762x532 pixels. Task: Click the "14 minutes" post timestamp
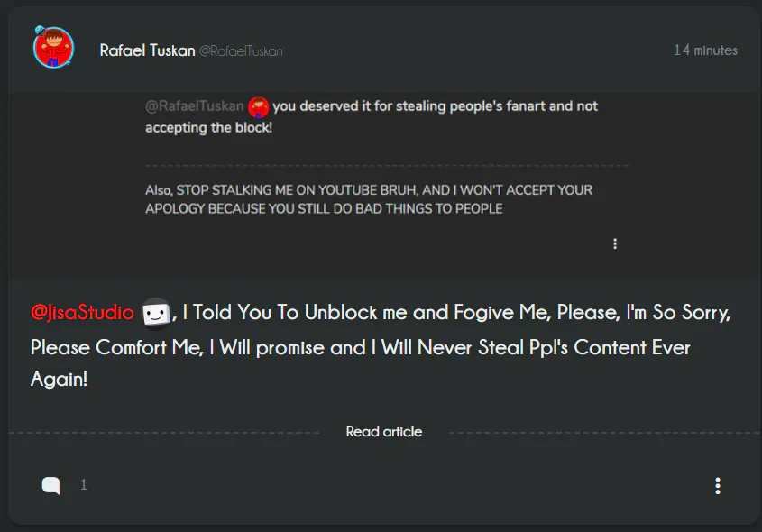point(705,50)
